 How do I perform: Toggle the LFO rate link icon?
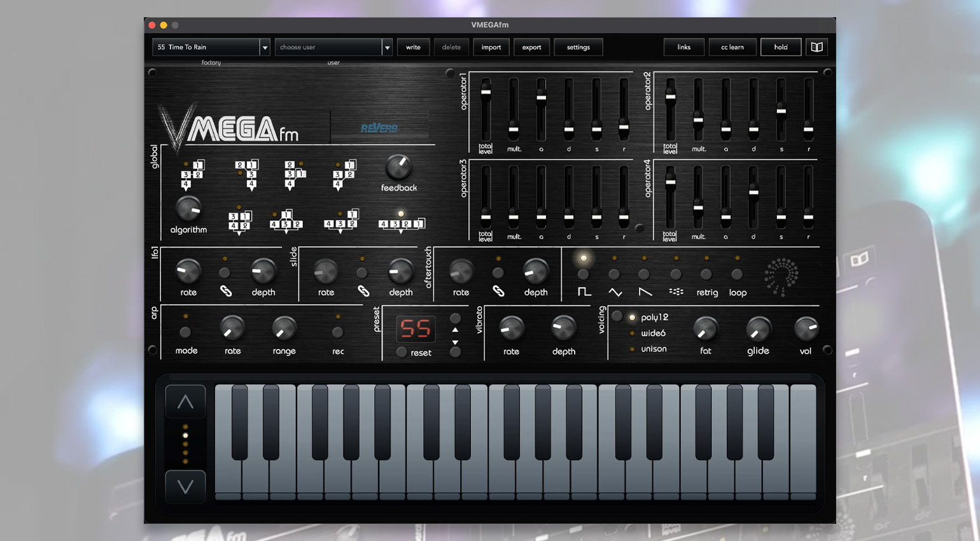tap(226, 291)
